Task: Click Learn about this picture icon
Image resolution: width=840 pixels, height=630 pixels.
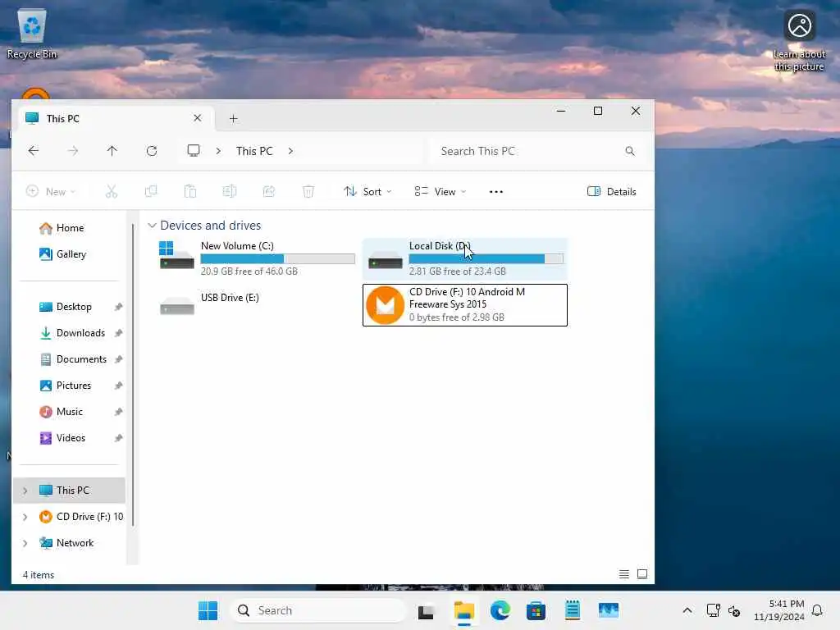Action: (799, 41)
